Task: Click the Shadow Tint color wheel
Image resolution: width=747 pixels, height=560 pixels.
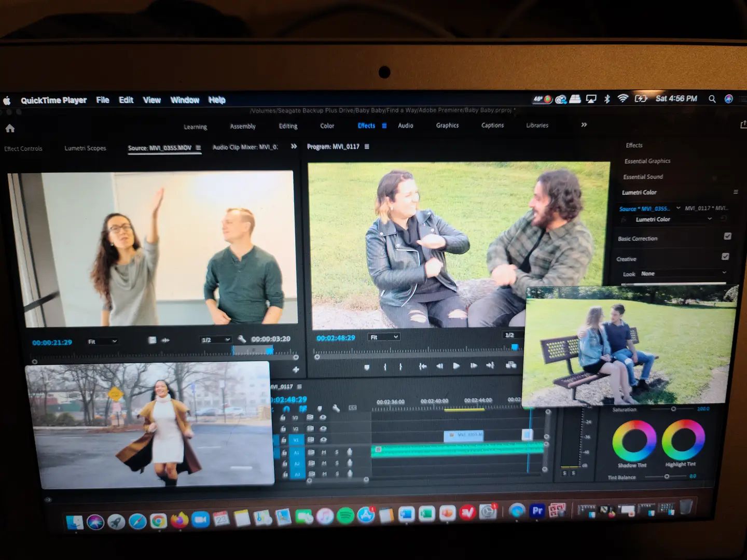Action: click(633, 441)
